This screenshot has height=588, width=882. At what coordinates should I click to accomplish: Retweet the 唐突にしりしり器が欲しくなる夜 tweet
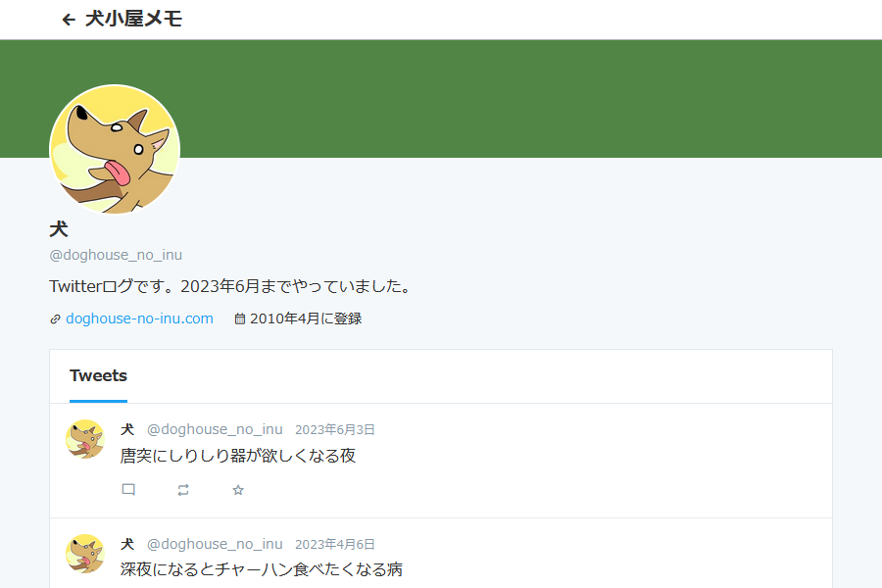(x=183, y=490)
